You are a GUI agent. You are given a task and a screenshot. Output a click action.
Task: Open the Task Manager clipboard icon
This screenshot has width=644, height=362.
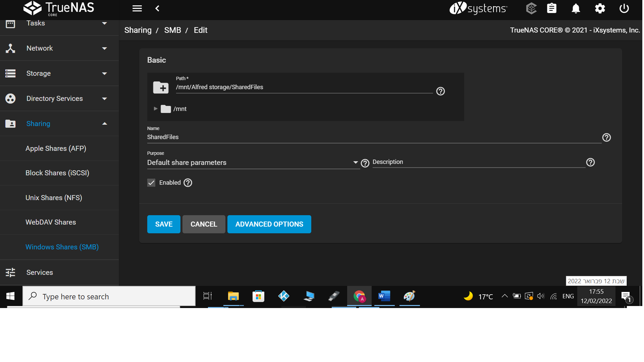552,8
